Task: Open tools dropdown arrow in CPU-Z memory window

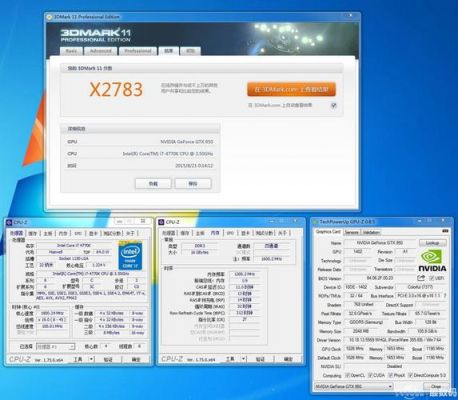Action: tap(244, 359)
